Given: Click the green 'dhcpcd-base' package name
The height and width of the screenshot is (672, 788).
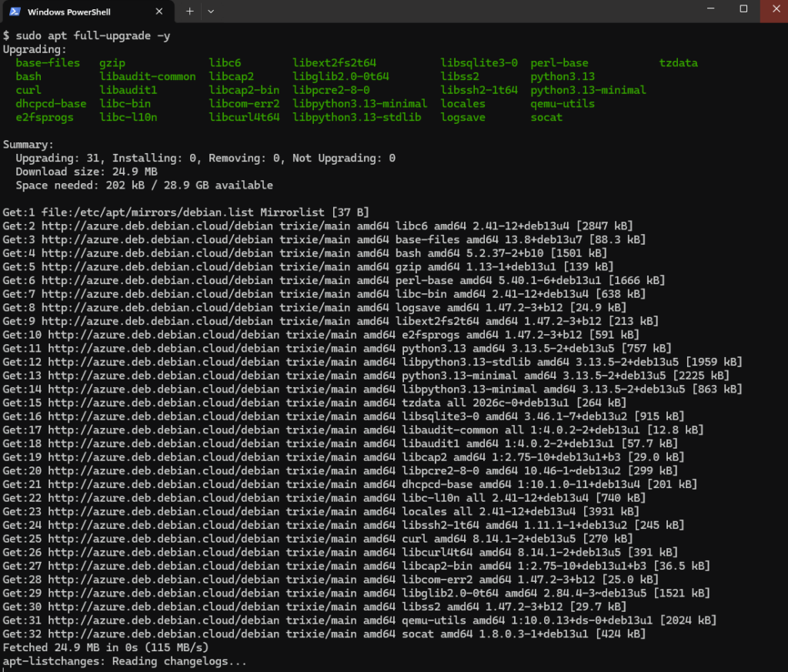Looking at the screenshot, I should click(51, 104).
